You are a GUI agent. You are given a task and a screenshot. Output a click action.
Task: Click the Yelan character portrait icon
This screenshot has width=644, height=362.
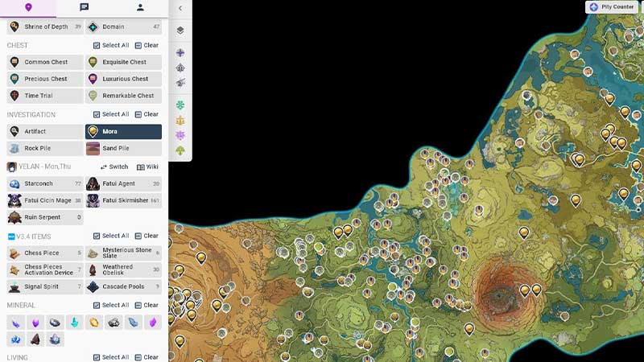click(x=11, y=167)
